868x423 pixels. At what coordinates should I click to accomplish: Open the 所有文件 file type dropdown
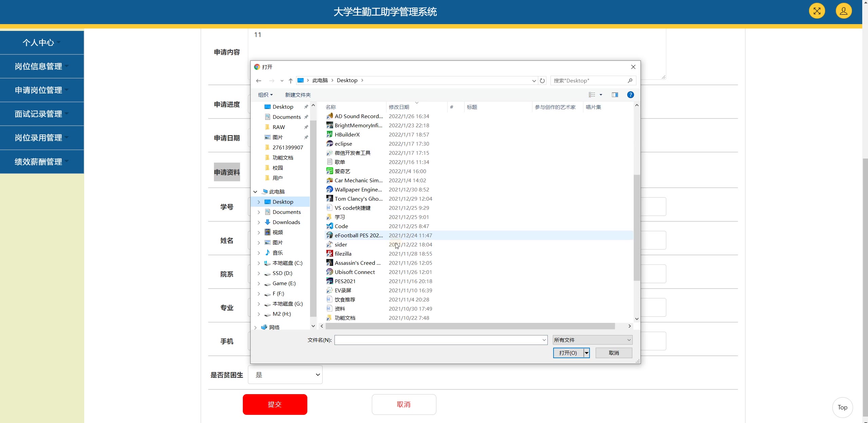pos(592,340)
